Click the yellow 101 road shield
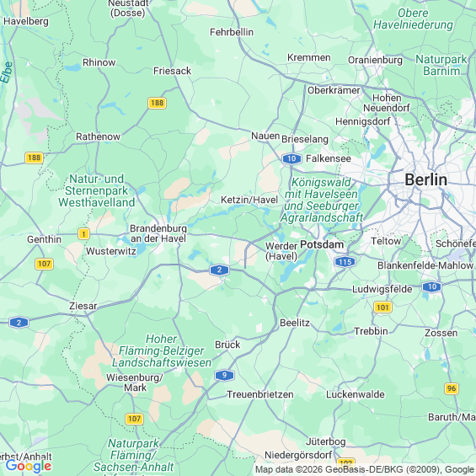The height and width of the screenshot is (476, 476). click(382, 308)
